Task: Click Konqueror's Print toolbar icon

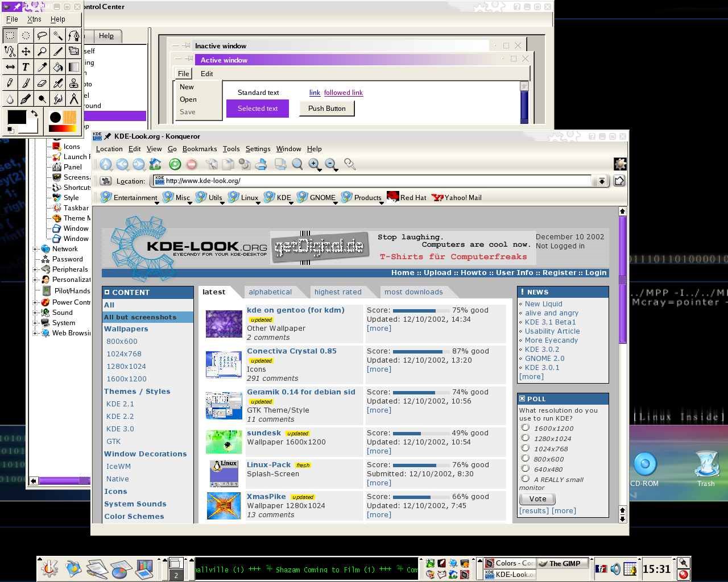Action: click(x=261, y=164)
